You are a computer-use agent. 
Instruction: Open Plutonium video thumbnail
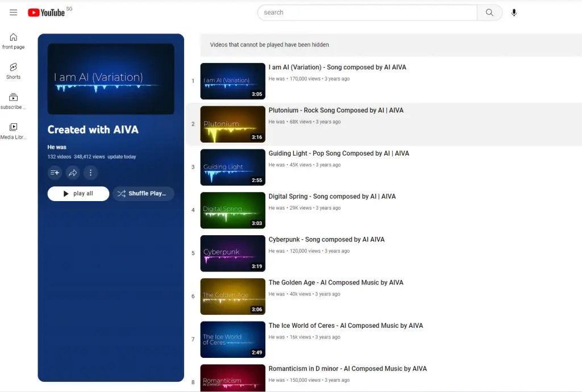[x=232, y=124]
